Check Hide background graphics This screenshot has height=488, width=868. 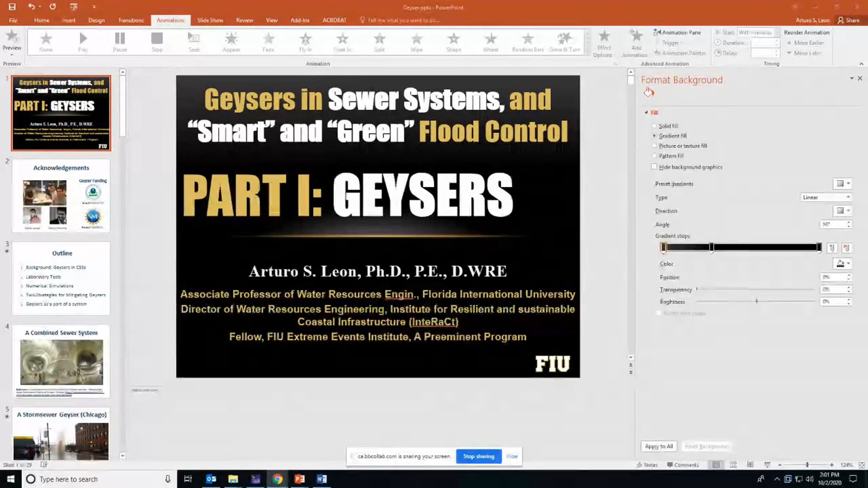(x=654, y=167)
